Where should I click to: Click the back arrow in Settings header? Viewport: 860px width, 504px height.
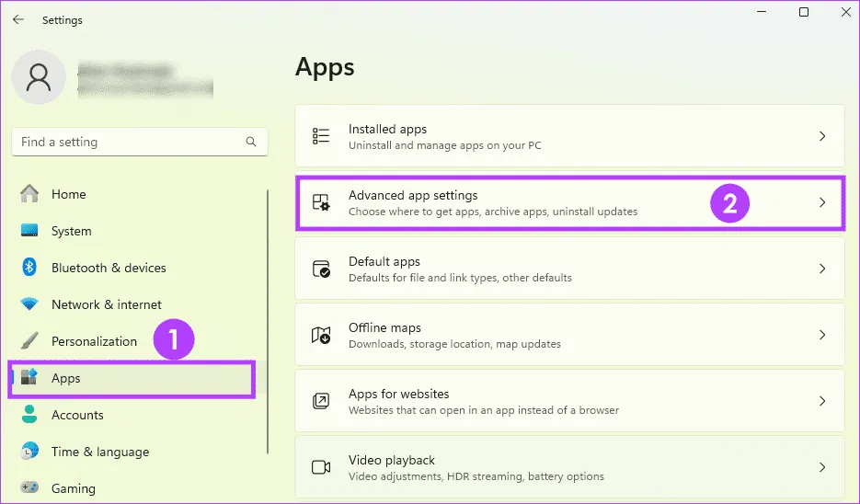(18, 19)
